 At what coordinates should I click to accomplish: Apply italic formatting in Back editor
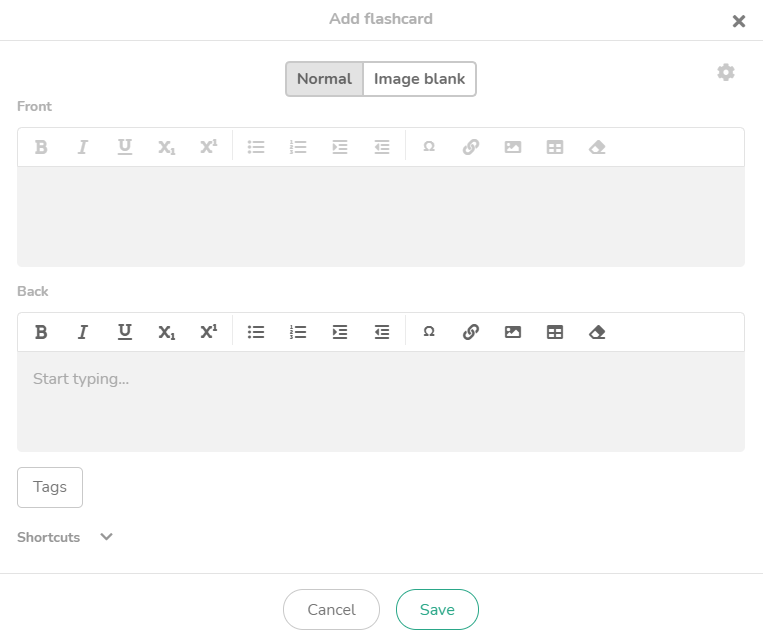[83, 332]
